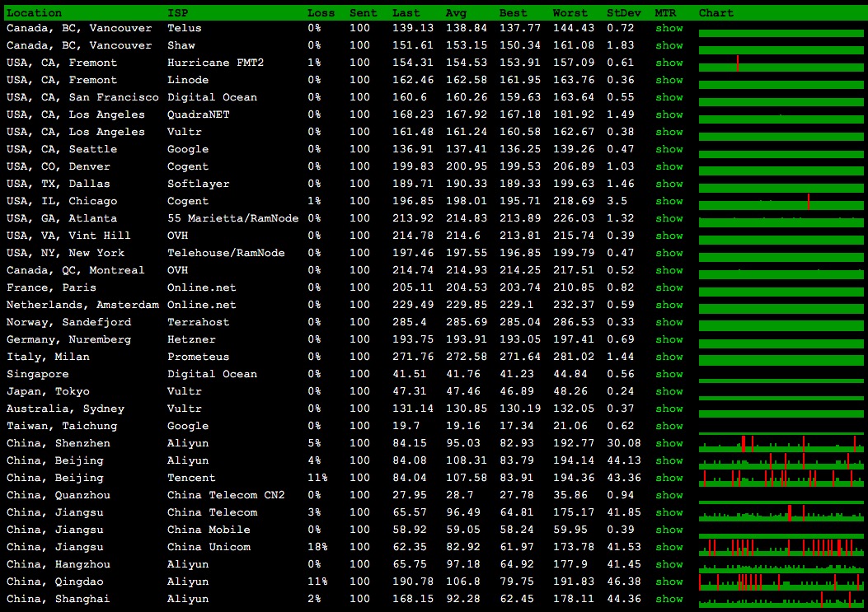Open show link for Jiangsu China Unicom
The height and width of the screenshot is (612, 868).
tap(669, 547)
